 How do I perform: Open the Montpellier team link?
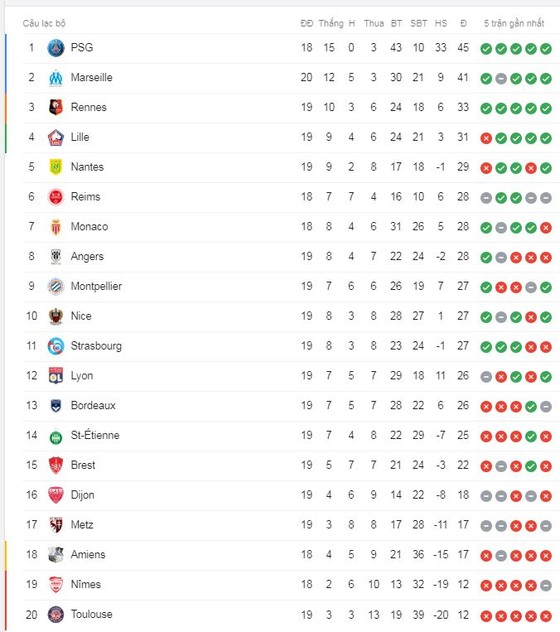[96, 286]
